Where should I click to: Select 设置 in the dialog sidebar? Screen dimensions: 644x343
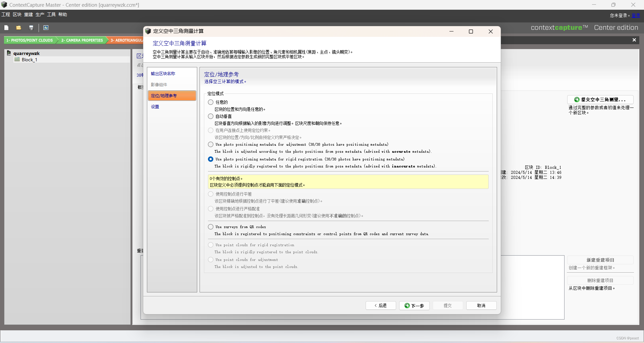155,107
